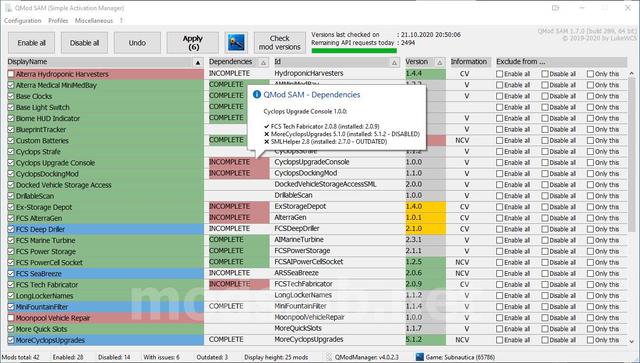Viewport: 640px width, 363px height.
Task: Click the green API requests progress bar
Action: pos(354,51)
